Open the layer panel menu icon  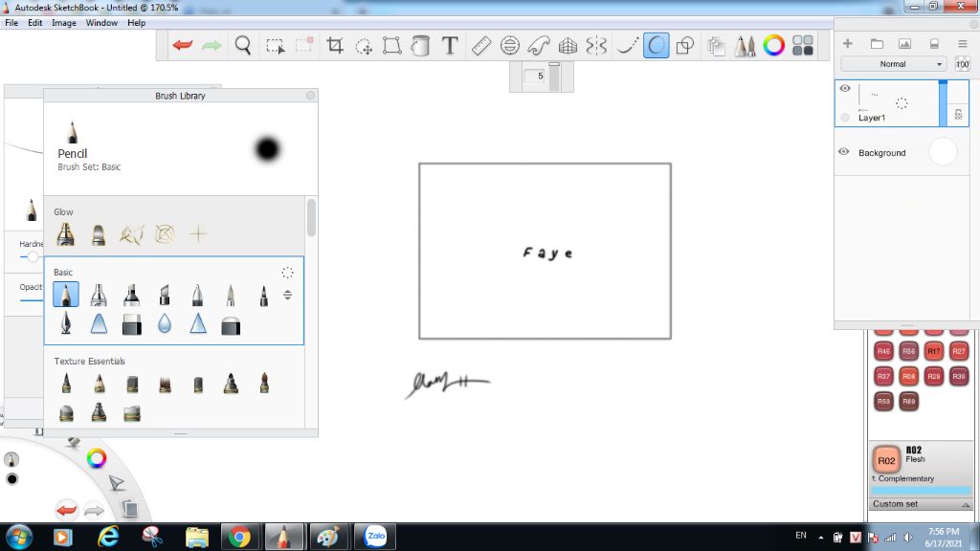[x=963, y=43]
